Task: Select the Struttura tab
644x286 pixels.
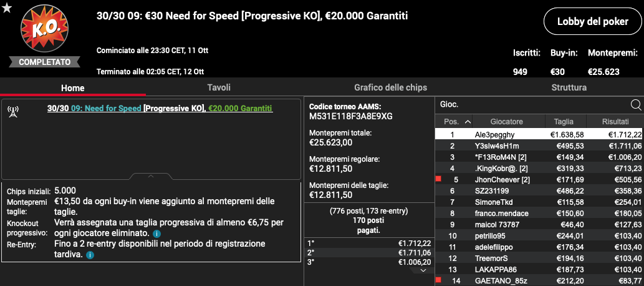Action: pyautogui.click(x=569, y=87)
